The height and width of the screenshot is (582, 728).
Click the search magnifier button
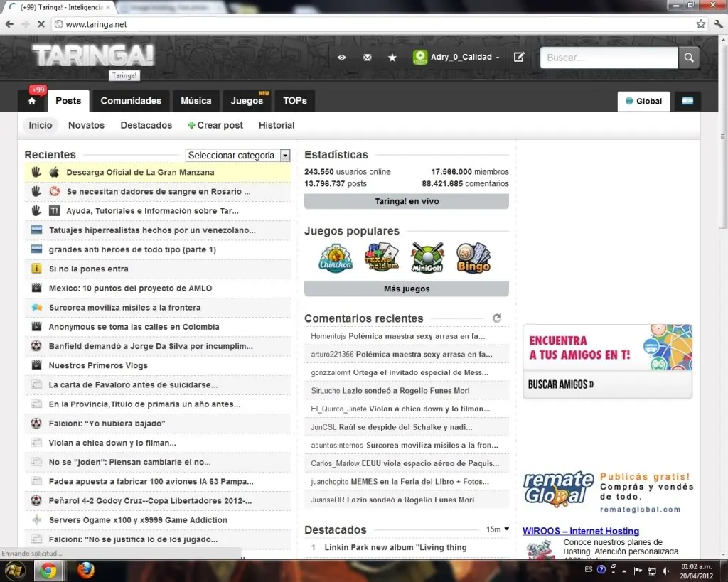[x=689, y=58]
